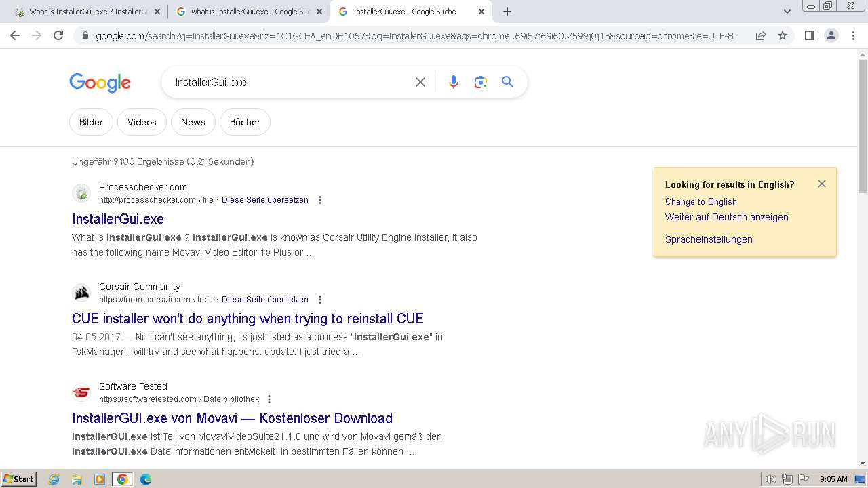Launch Microsoft Edge from taskbar
868x488 pixels.
(145, 479)
